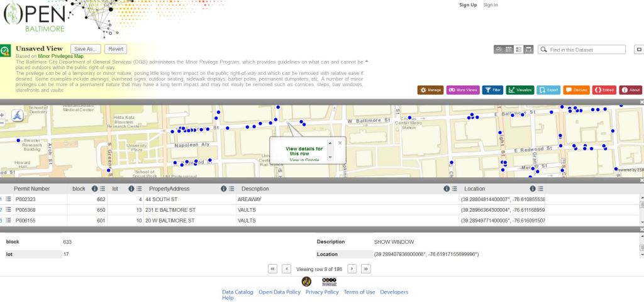This screenshot has width=644, height=303.
Task: Click the Embed code button
Action: (604, 90)
